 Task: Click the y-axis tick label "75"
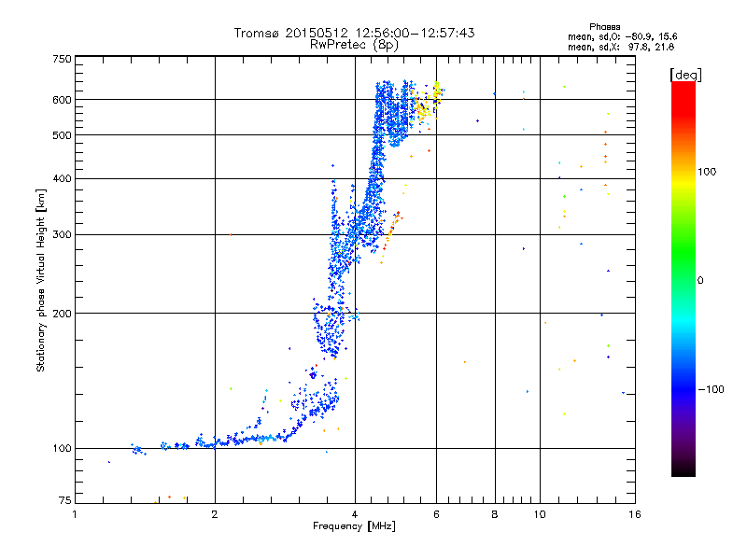point(65,500)
